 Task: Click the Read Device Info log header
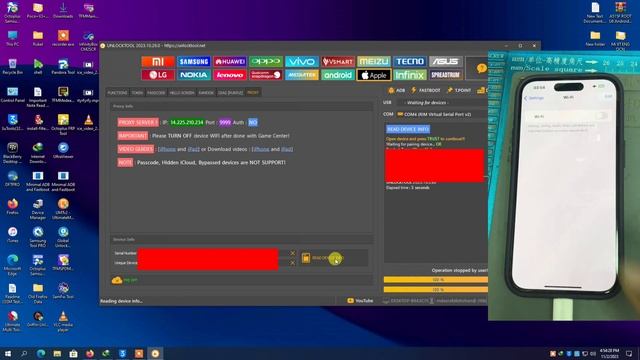[408, 129]
